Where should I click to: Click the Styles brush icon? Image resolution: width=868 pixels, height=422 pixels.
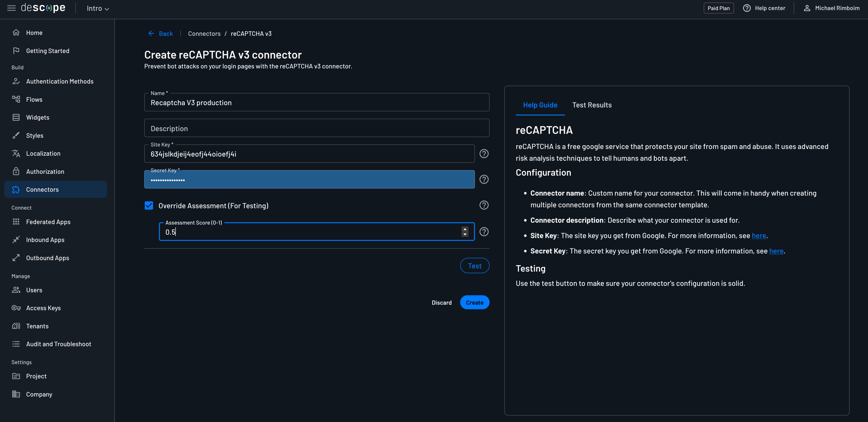point(16,135)
